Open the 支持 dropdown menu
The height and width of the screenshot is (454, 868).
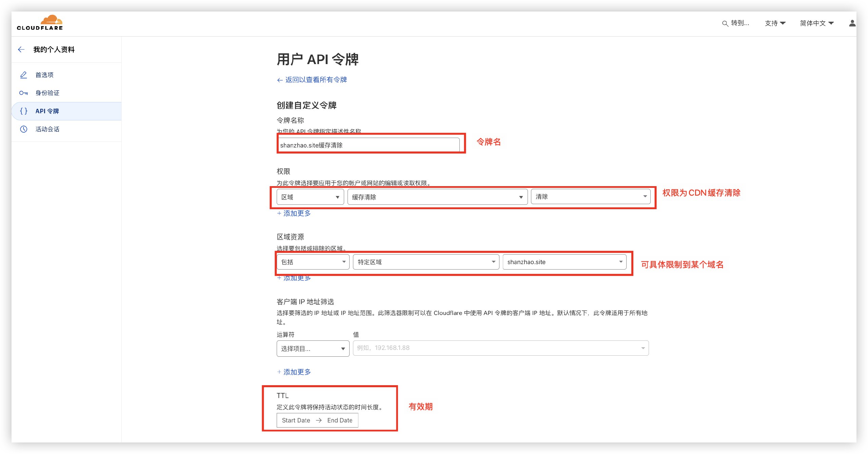click(x=775, y=23)
